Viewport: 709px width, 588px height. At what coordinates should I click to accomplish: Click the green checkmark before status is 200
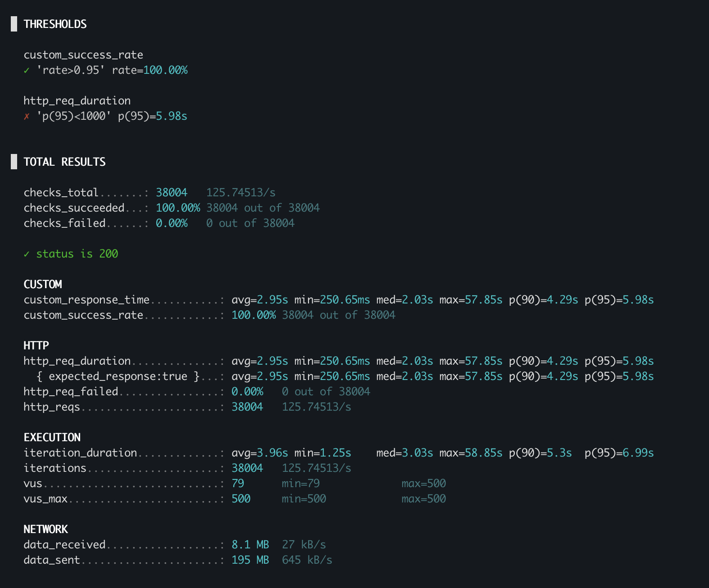tap(27, 254)
